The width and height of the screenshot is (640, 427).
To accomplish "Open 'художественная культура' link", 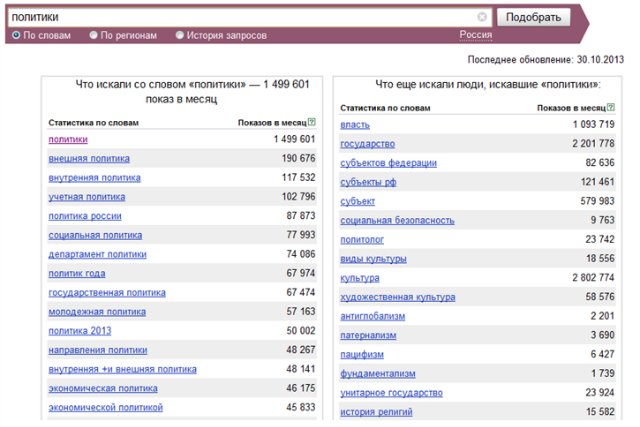I will (398, 298).
